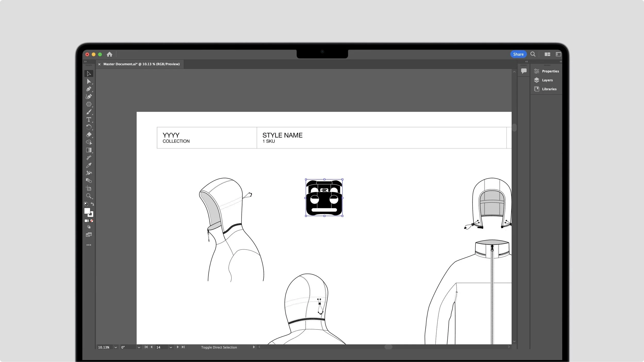Open the rotate view angle dropdown
This screenshot has height=362, width=644.
[x=139, y=347]
